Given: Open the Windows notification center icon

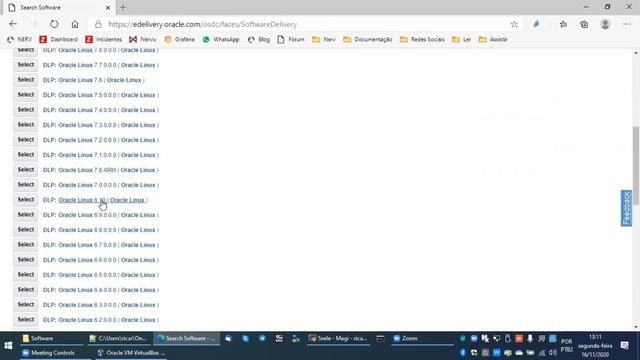Looking at the screenshot, I should (624, 346).
